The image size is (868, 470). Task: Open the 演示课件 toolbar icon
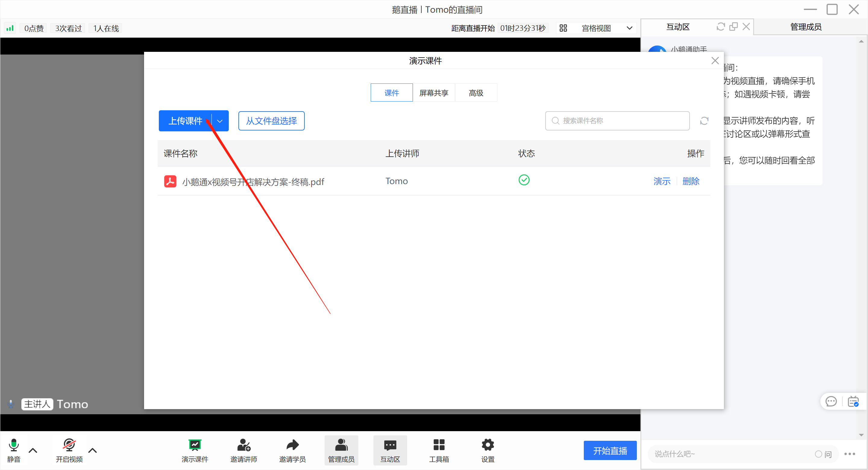click(x=195, y=445)
